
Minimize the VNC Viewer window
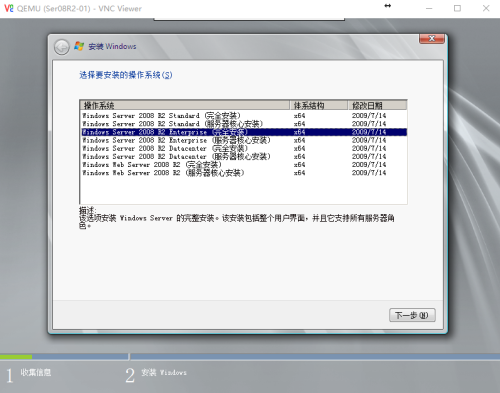pos(429,8)
